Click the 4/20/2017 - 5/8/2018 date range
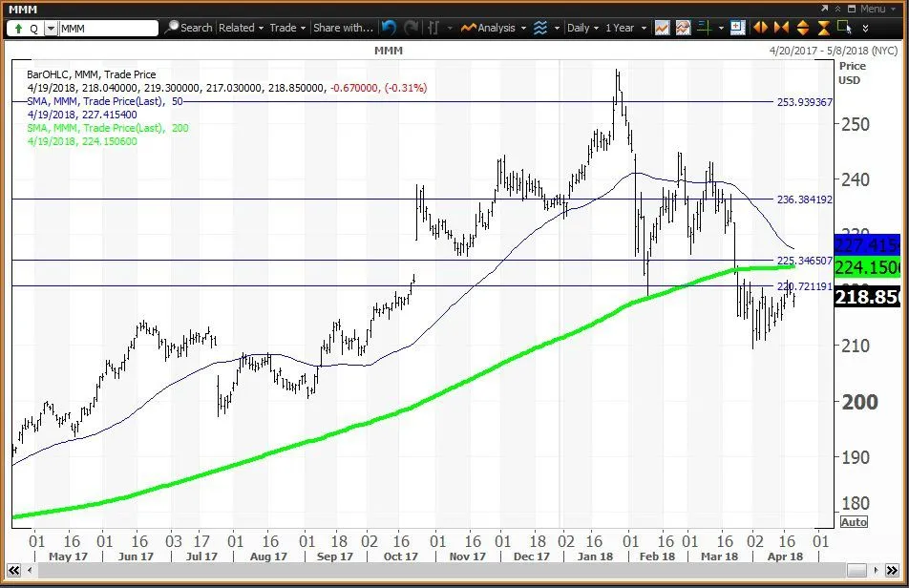This screenshot has height=588, width=909. 833,51
